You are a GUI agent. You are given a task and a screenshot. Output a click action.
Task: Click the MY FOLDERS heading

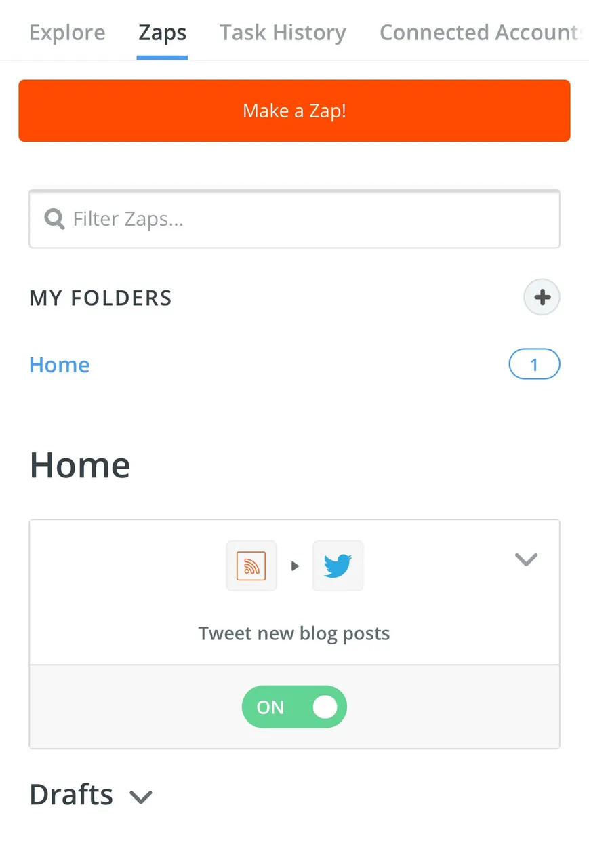(101, 298)
